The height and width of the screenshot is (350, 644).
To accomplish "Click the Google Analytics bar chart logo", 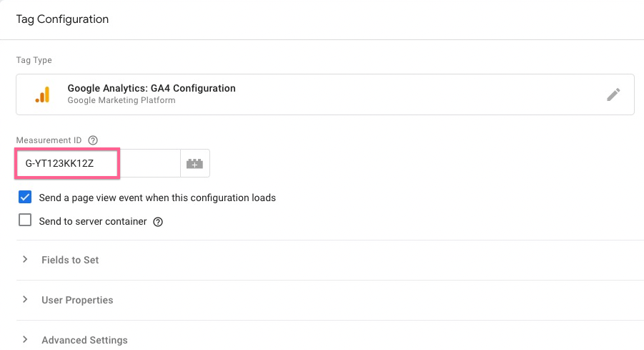I will (42, 94).
